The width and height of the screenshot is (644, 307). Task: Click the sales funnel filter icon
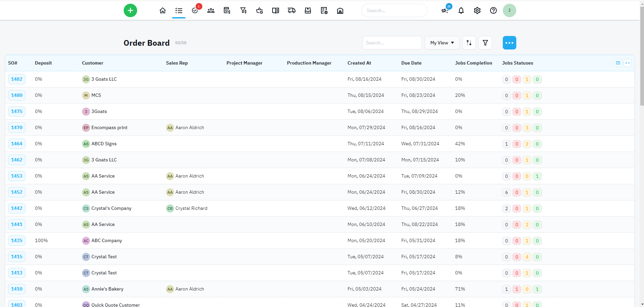click(x=243, y=10)
